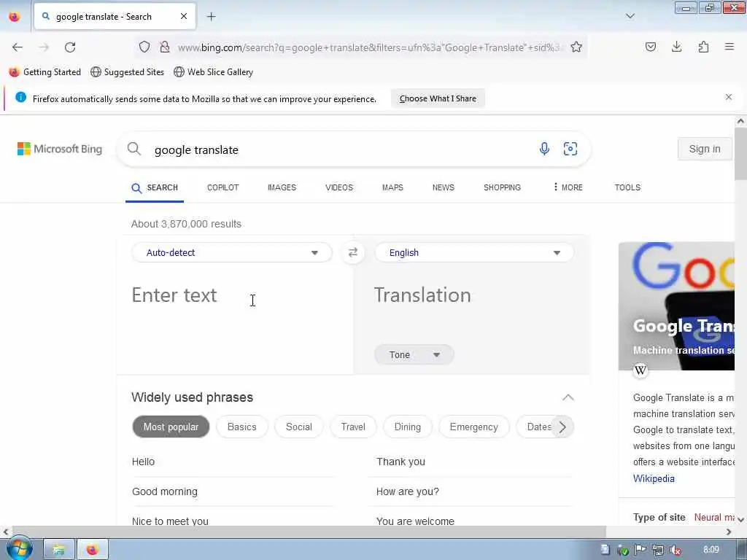Viewport: 747px width, 560px height.
Task: Open Web Slice Gallery bookmark
Action: [214, 72]
